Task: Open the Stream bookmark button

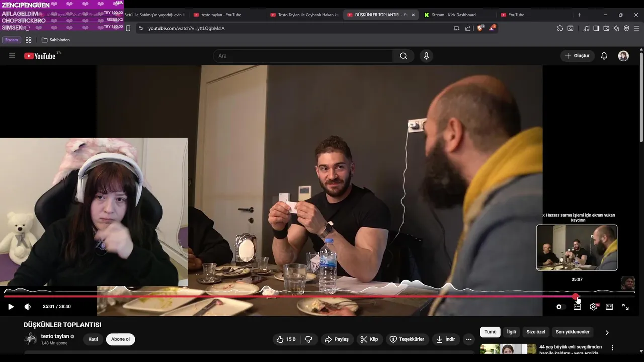Action: (12, 40)
